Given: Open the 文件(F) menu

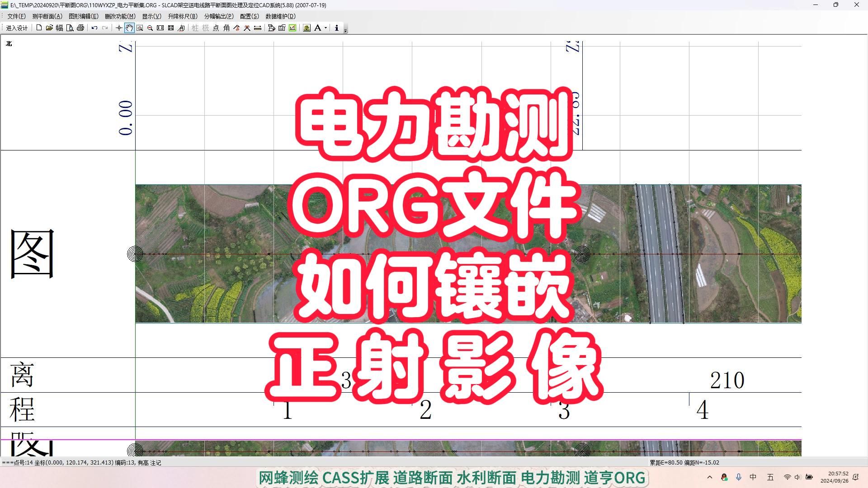Looking at the screenshot, I should 16,16.
